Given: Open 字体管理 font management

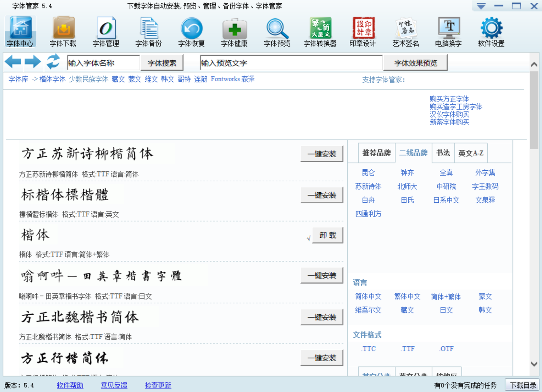Looking at the screenshot, I should (106, 32).
